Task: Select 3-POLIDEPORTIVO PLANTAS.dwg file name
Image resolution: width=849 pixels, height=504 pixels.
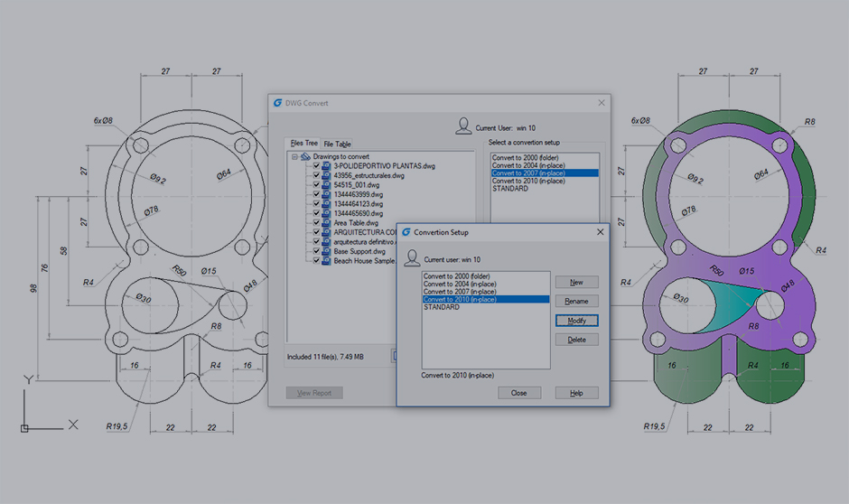Action: (385, 166)
